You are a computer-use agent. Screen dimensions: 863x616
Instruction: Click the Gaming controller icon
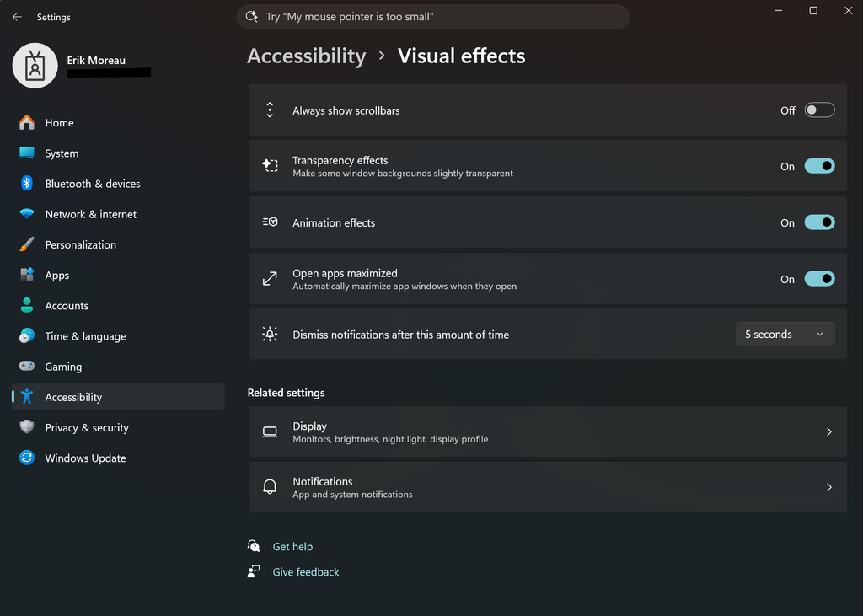coord(26,366)
